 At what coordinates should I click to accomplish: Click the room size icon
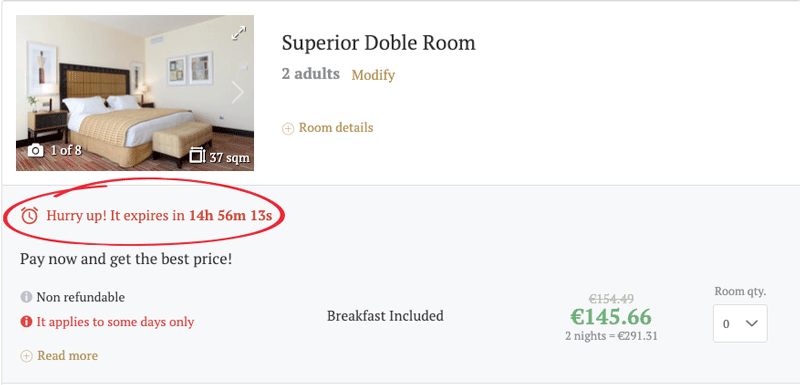(x=197, y=155)
